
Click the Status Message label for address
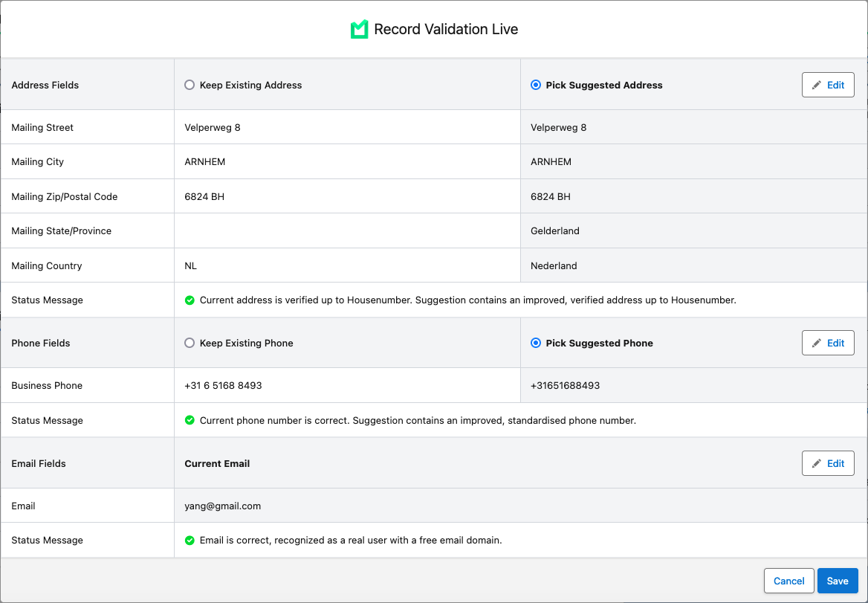[x=47, y=300]
